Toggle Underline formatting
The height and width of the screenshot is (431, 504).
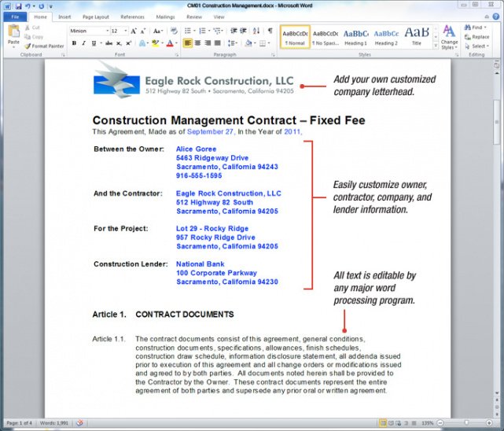point(94,43)
